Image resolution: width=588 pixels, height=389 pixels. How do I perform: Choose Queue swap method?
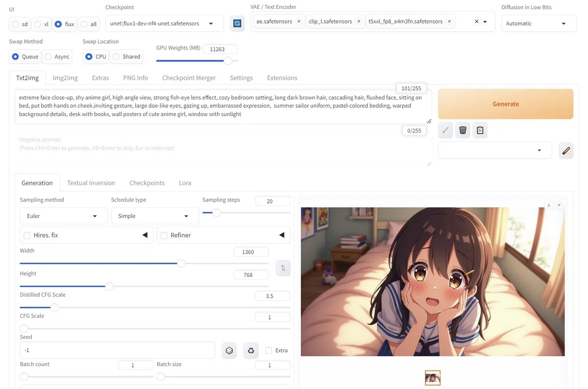click(25, 57)
